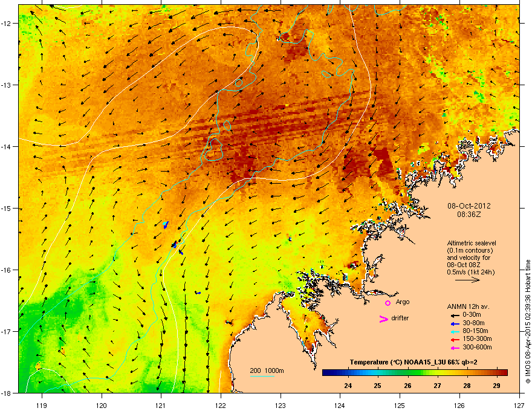532x411 pixels.
Task: Click the temperature colorbar at 24 degrees
Action: coord(348,372)
